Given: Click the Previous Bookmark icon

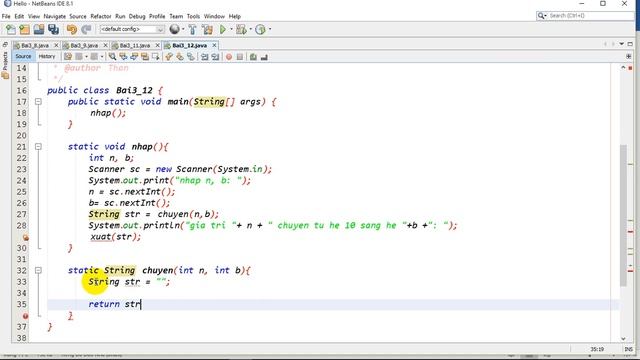Looking at the screenshot, I should (x=169, y=57).
